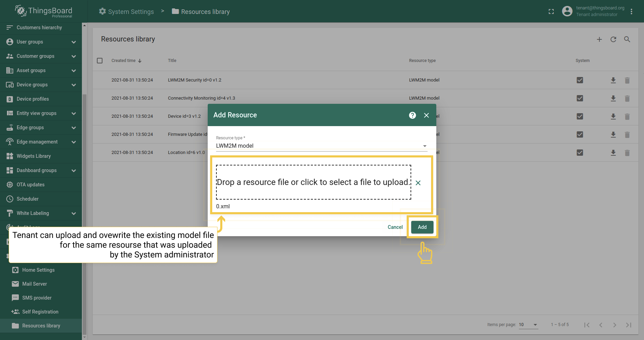Toggle System checkbox for LWM2M Security row

[580, 80]
